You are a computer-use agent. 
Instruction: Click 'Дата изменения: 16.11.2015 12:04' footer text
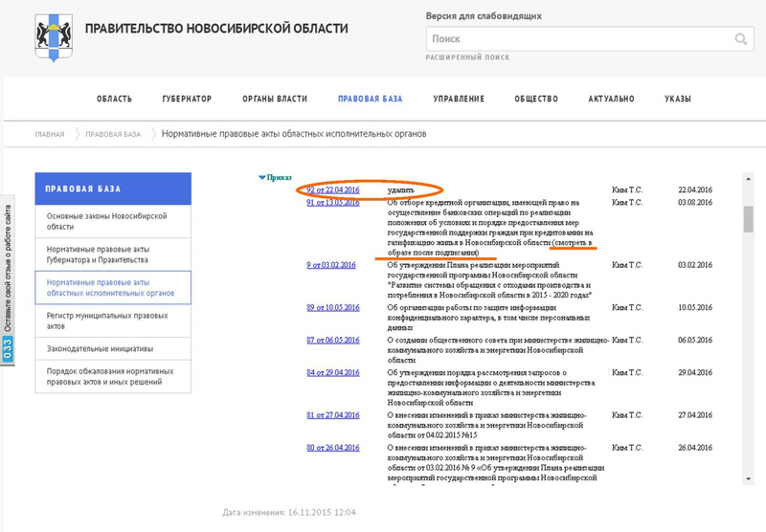289,513
